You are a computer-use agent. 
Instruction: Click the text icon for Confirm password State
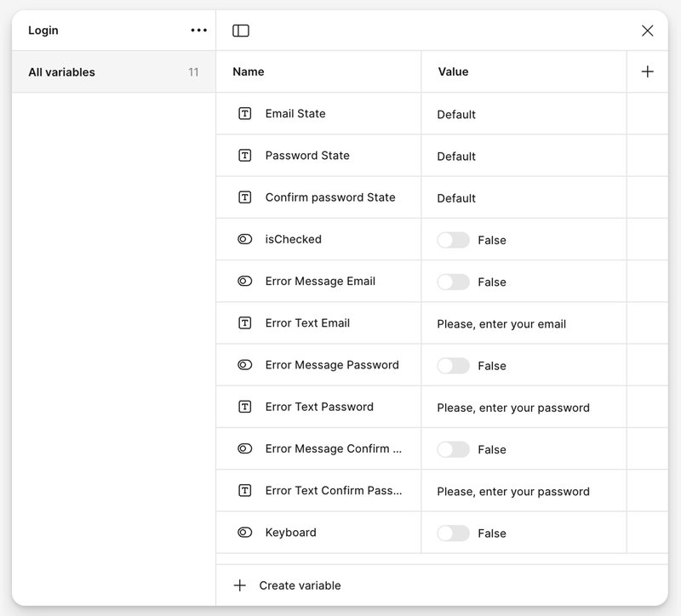pos(245,197)
